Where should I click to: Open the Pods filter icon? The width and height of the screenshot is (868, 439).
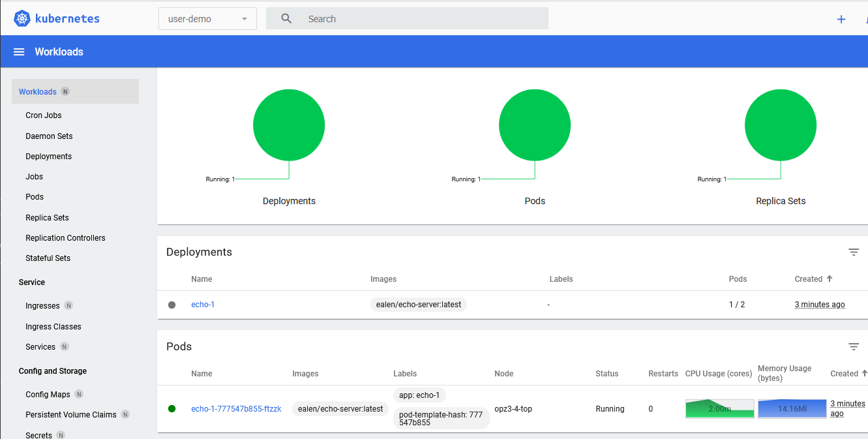(x=854, y=347)
